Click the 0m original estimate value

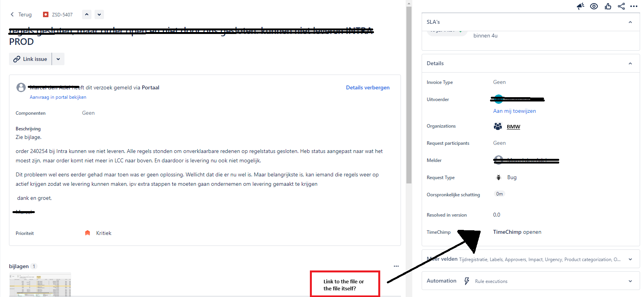(x=499, y=194)
